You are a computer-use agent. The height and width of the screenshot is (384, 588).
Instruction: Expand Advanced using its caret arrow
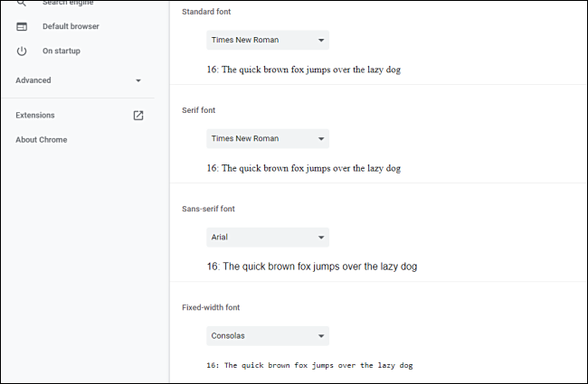coord(138,80)
